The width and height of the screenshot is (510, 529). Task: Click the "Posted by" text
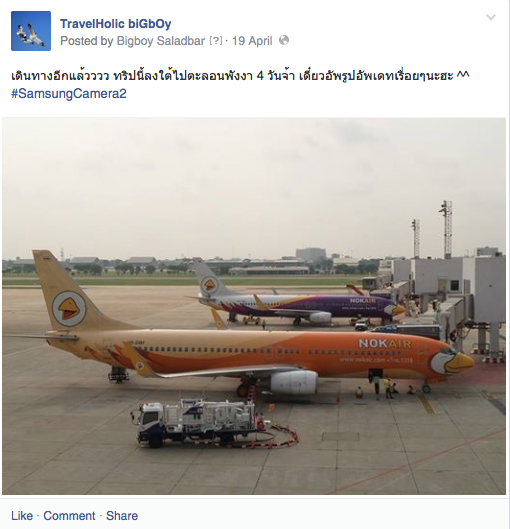(87, 41)
